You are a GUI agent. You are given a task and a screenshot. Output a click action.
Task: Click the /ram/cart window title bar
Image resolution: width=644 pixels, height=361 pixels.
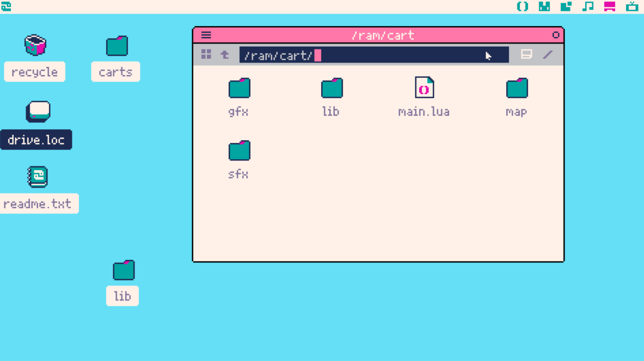click(378, 35)
